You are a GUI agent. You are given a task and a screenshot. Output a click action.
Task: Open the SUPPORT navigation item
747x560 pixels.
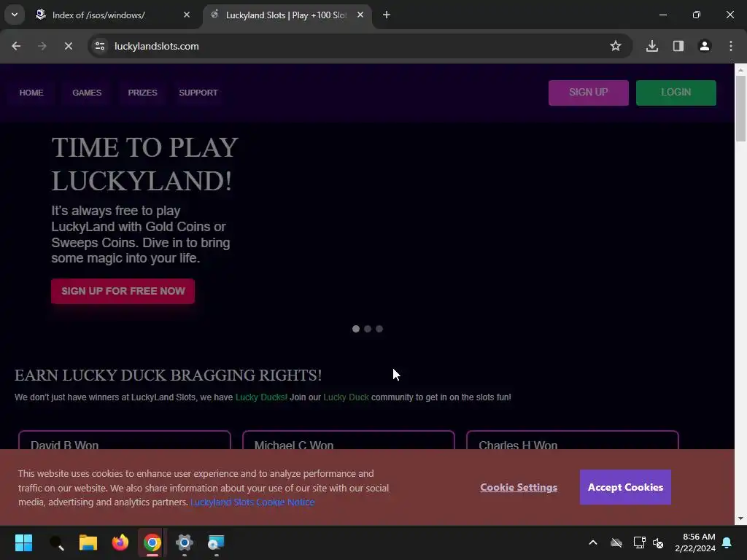[198, 93]
